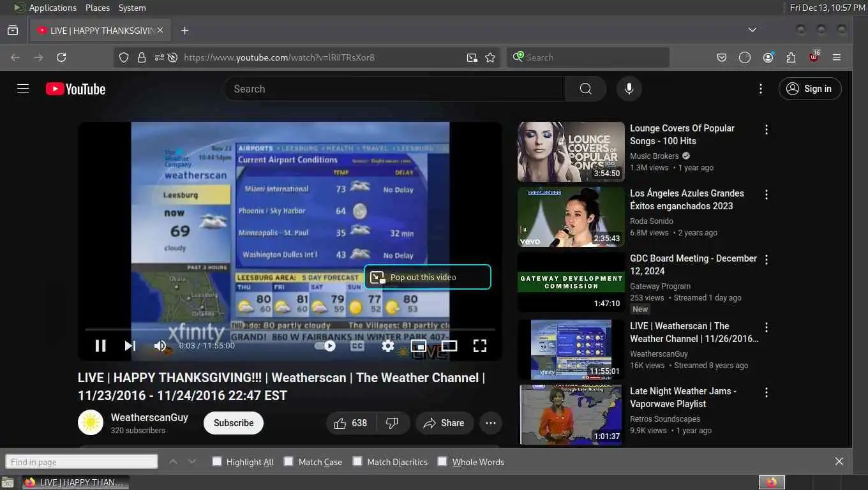Click the Find in page field
This screenshot has height=490, width=868.
pos(82,461)
